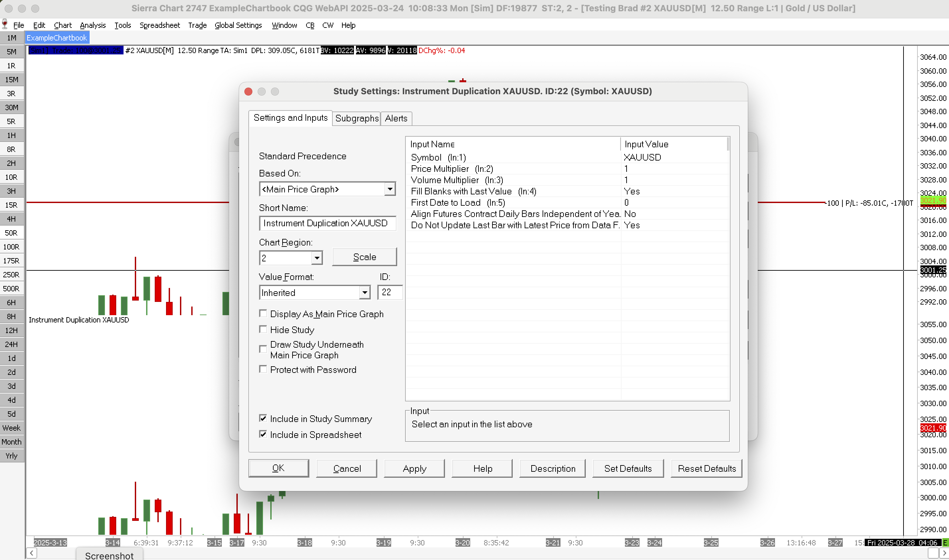Expand the Chart Region dropdown
949x560 pixels.
(317, 258)
